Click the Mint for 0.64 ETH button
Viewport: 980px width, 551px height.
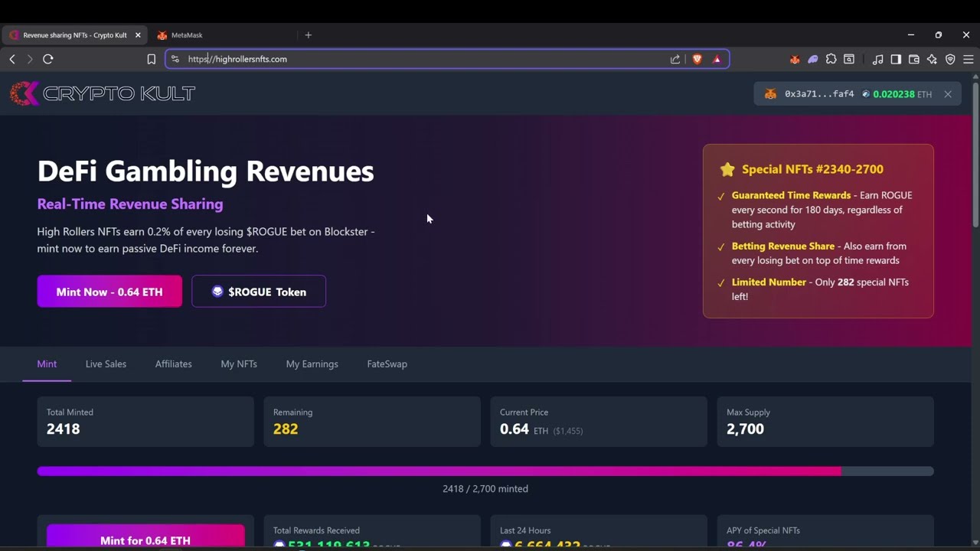pos(145,537)
